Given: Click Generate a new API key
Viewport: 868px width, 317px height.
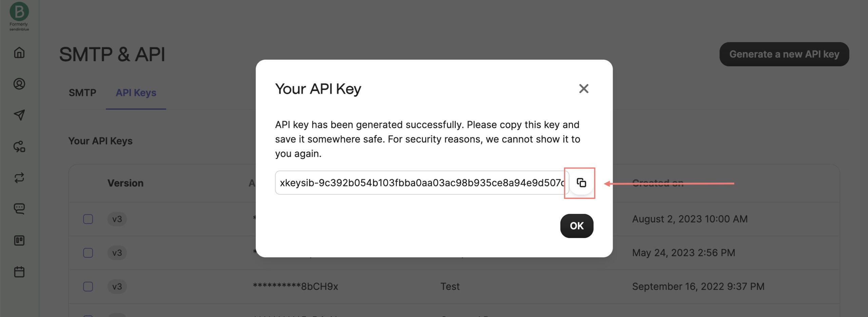Looking at the screenshot, I should coord(784,54).
